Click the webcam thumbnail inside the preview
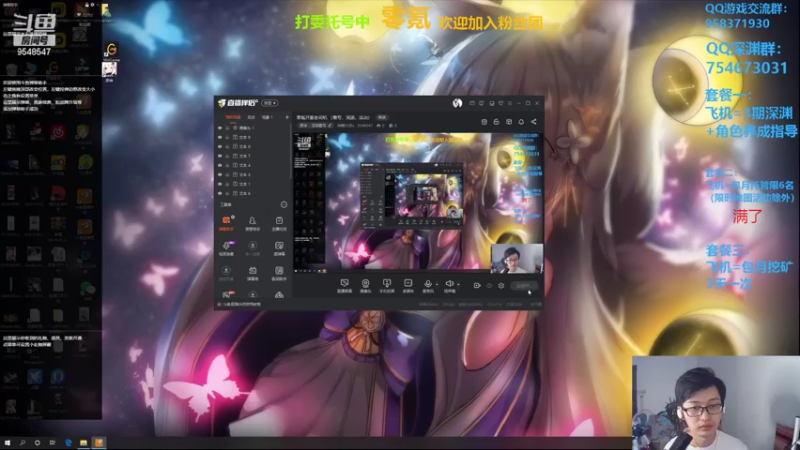The height and width of the screenshot is (450, 800). point(516,258)
